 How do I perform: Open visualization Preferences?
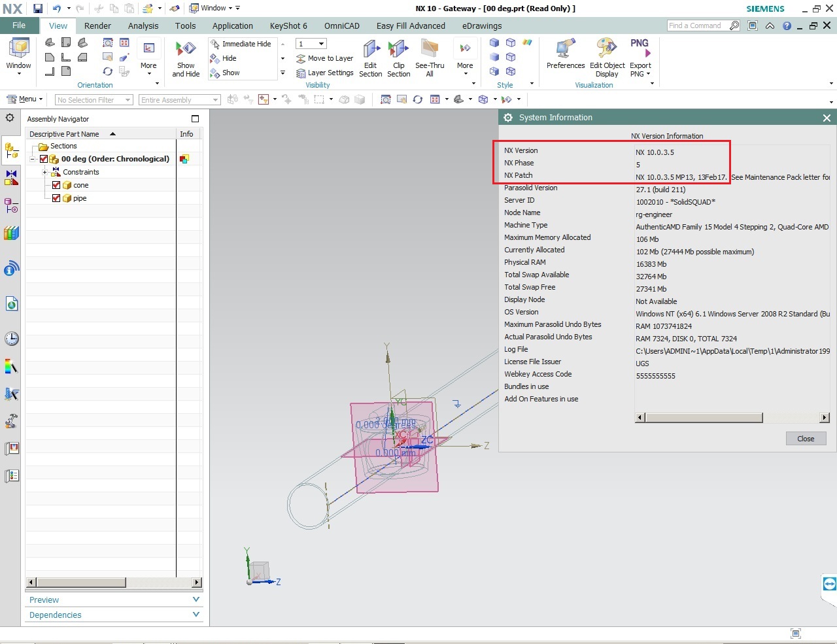click(x=566, y=55)
